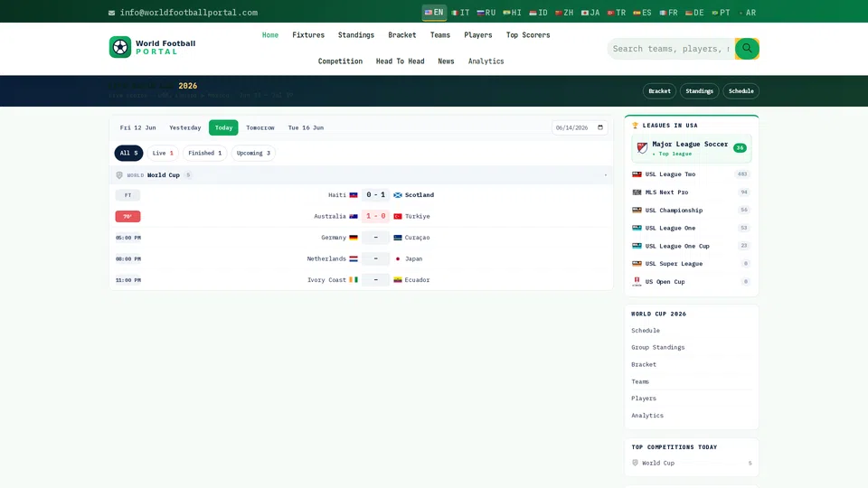Open Group Standings sidebar link
The height and width of the screenshot is (488, 868).
(657, 347)
